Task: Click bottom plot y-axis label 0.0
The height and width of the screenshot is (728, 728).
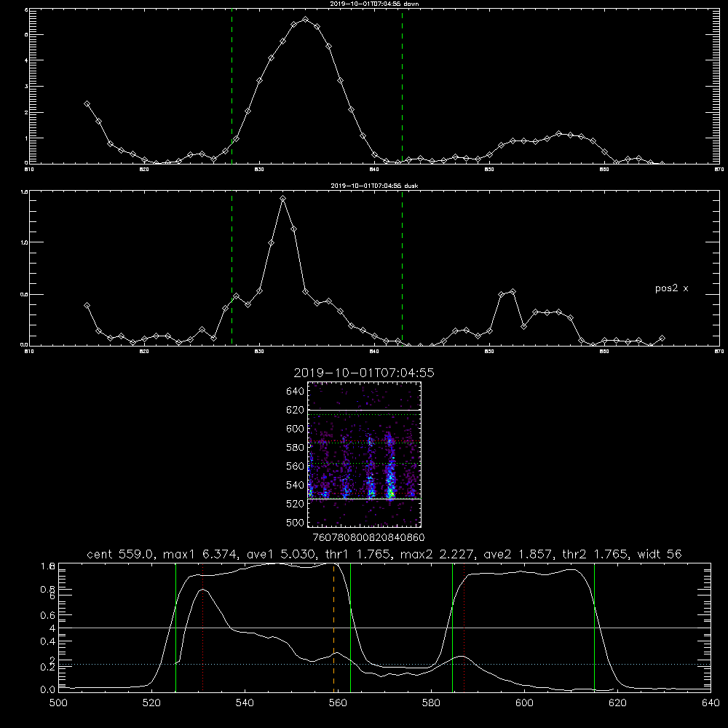Action: click(x=48, y=690)
